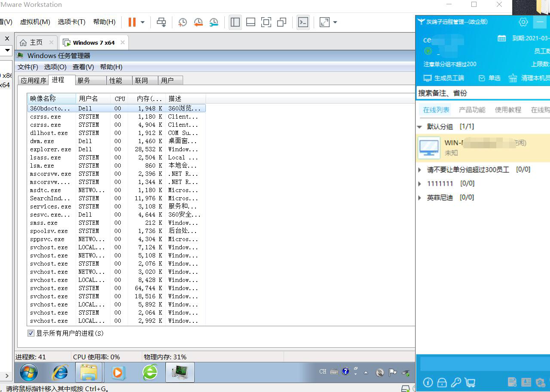Open the snapshot manager wrench icon
Screen dimensions: 550x392
click(214, 22)
